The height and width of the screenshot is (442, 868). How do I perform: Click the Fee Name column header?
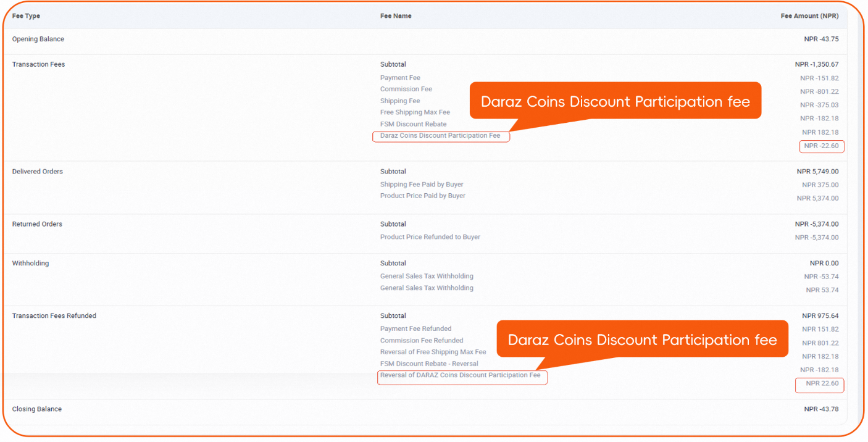(396, 16)
